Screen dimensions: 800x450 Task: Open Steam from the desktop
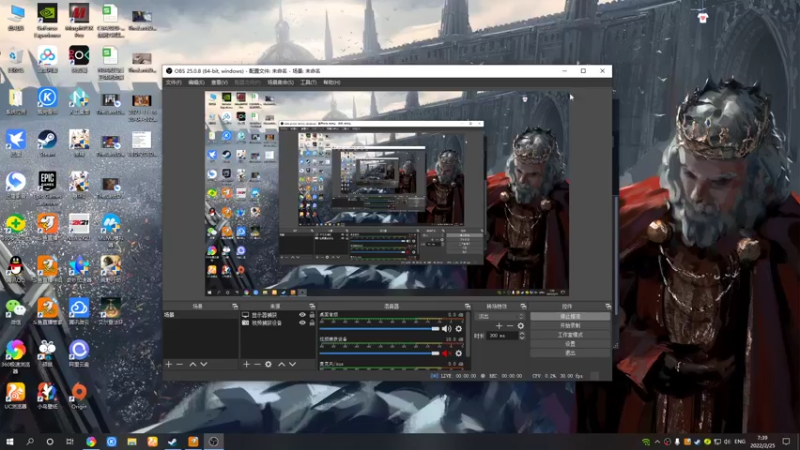[47, 143]
